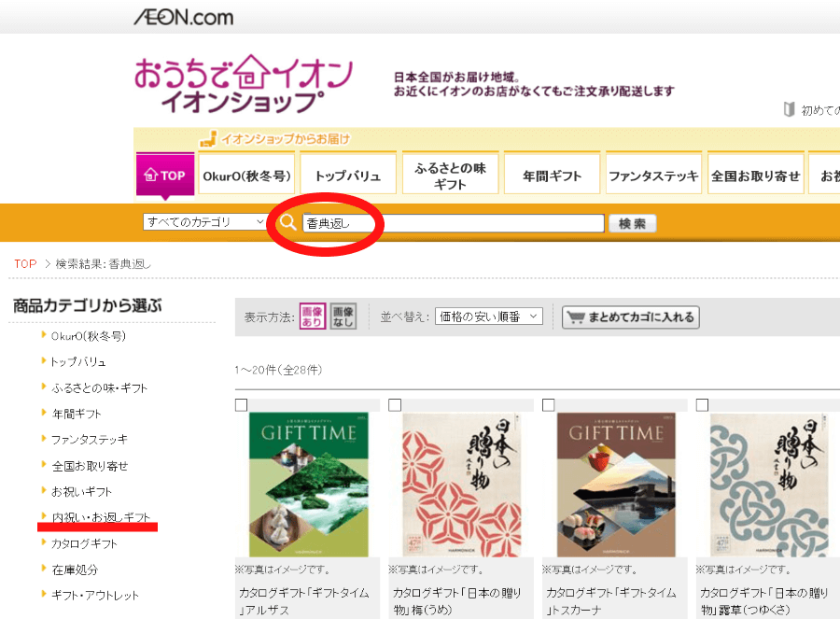Open the トップバリュ tab
This screenshot has width=840, height=619.
tap(348, 175)
